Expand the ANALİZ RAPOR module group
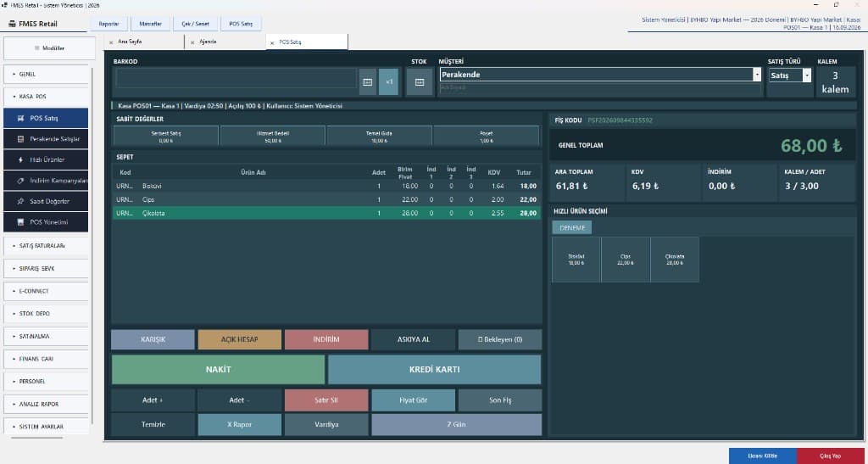This screenshot has height=464, width=868. tap(46, 405)
